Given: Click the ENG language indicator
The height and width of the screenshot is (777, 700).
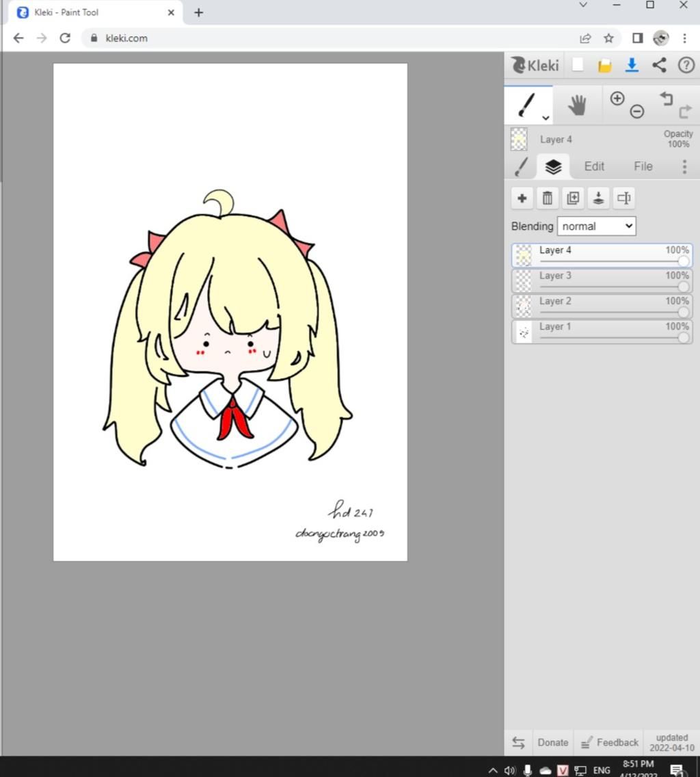Looking at the screenshot, I should click(602, 770).
